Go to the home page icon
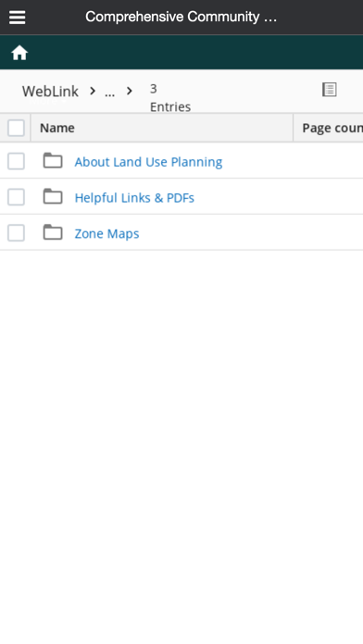Screen dimensions: 363x644 pos(19,53)
